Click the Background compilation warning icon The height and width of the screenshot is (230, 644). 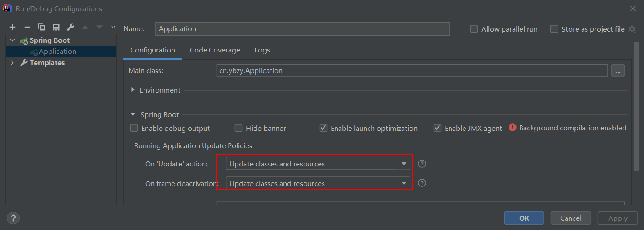(513, 128)
